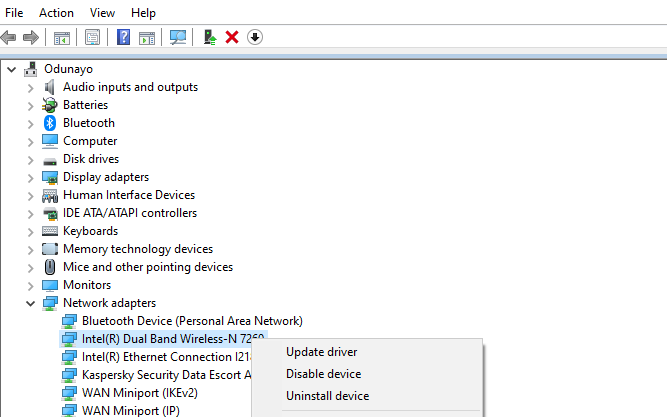This screenshot has width=667, height=417.
Task: Click the Display adapters icon
Action: pos(50,177)
